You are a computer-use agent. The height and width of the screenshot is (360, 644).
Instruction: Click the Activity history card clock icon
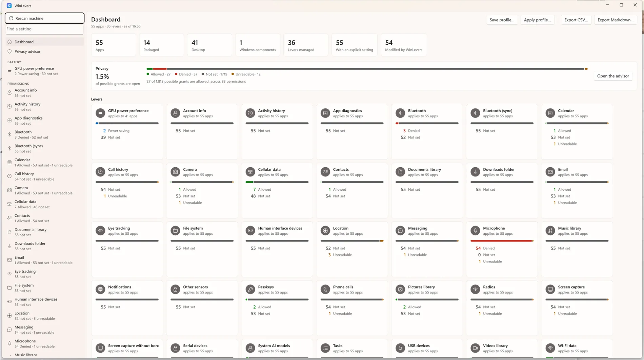click(250, 113)
